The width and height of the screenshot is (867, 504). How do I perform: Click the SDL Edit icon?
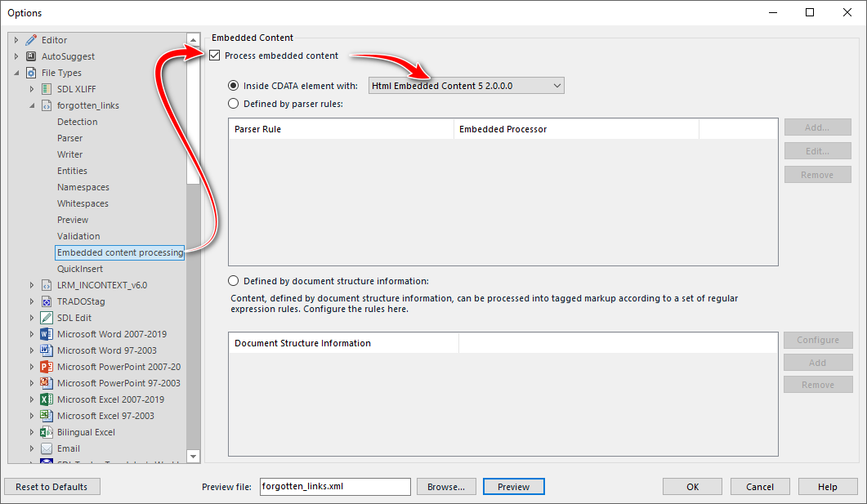[47, 318]
